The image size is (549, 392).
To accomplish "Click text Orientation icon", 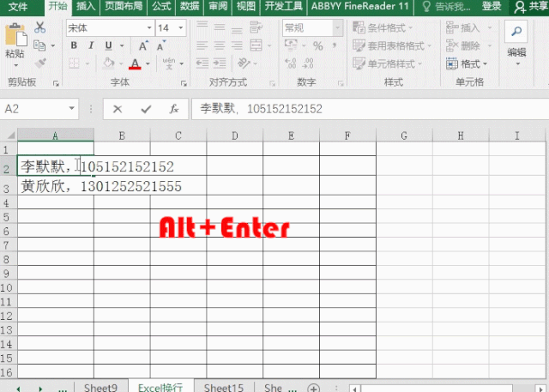I will tap(244, 63).
